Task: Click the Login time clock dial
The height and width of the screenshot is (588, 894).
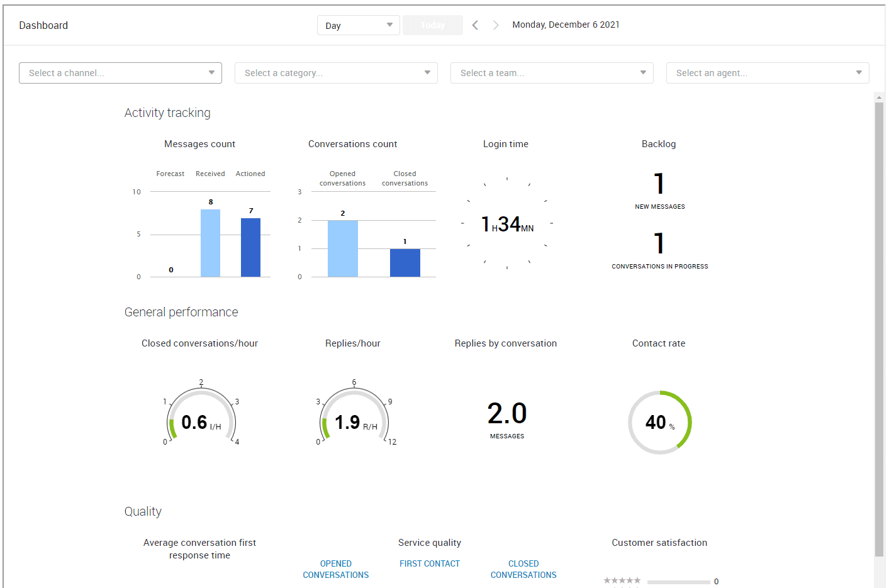Action: point(507,223)
